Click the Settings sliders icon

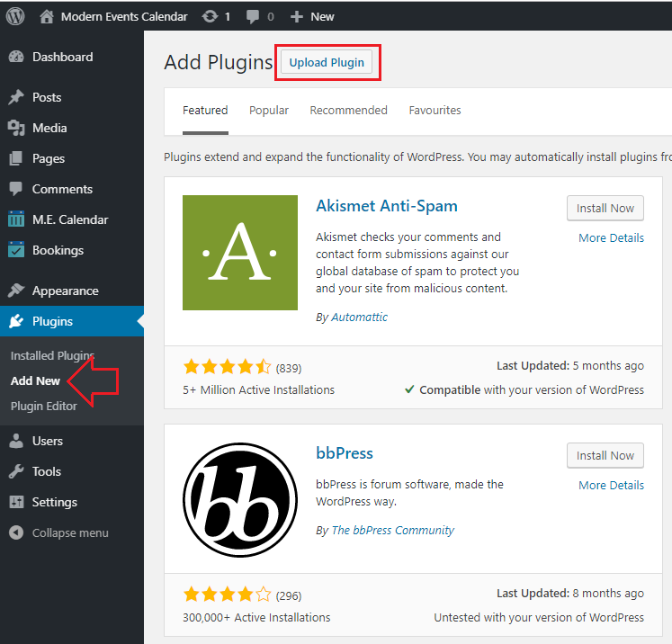coord(16,502)
